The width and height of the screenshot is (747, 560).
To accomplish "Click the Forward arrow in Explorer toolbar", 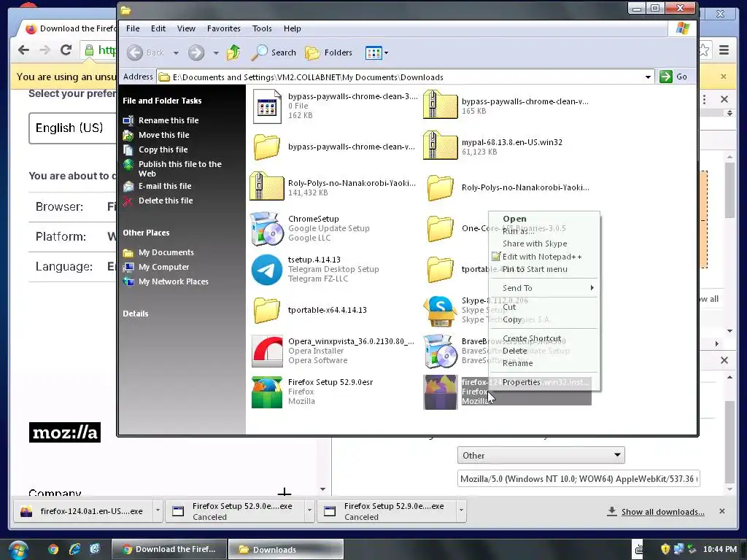I will click(x=196, y=52).
